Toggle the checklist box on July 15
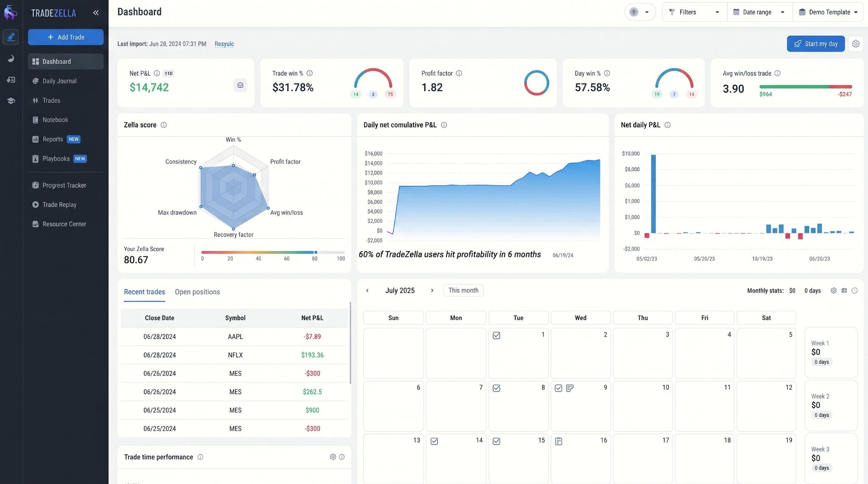 (497, 441)
